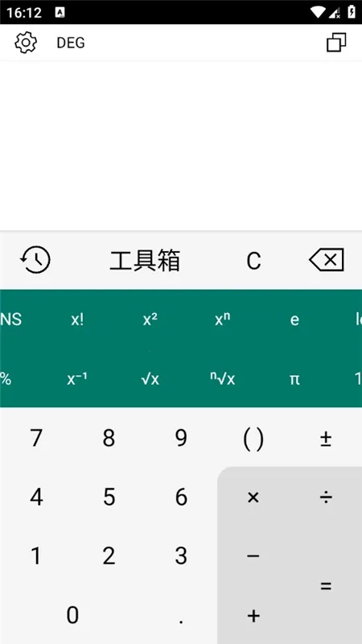Clear the display with C
The width and height of the screenshot is (362, 644).
click(253, 260)
